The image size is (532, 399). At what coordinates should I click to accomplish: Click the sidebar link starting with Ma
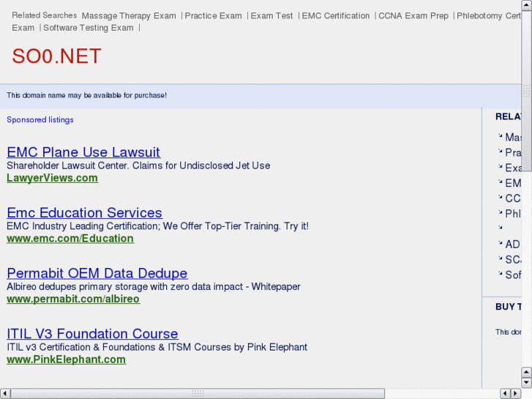(513, 137)
